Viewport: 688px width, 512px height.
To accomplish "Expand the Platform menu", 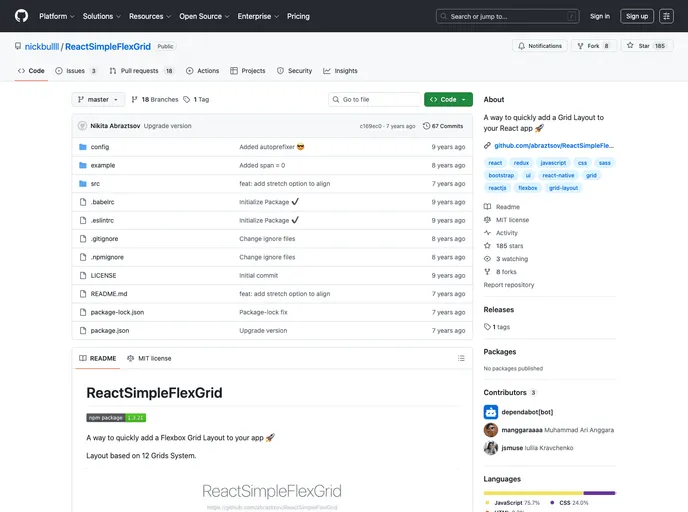I will (x=57, y=16).
